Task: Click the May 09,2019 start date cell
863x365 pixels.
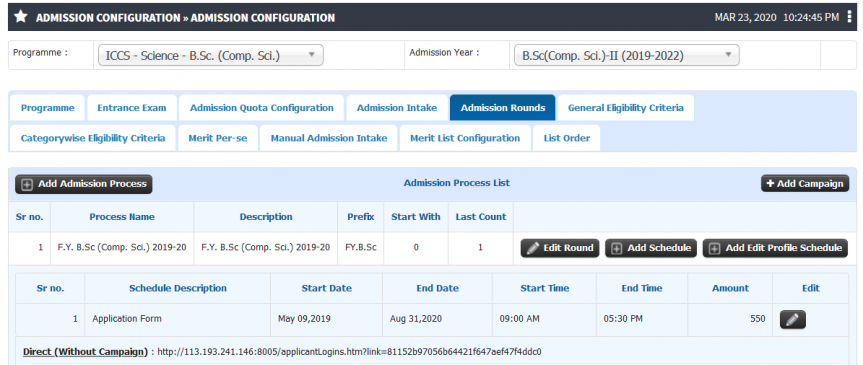Action: [326, 319]
